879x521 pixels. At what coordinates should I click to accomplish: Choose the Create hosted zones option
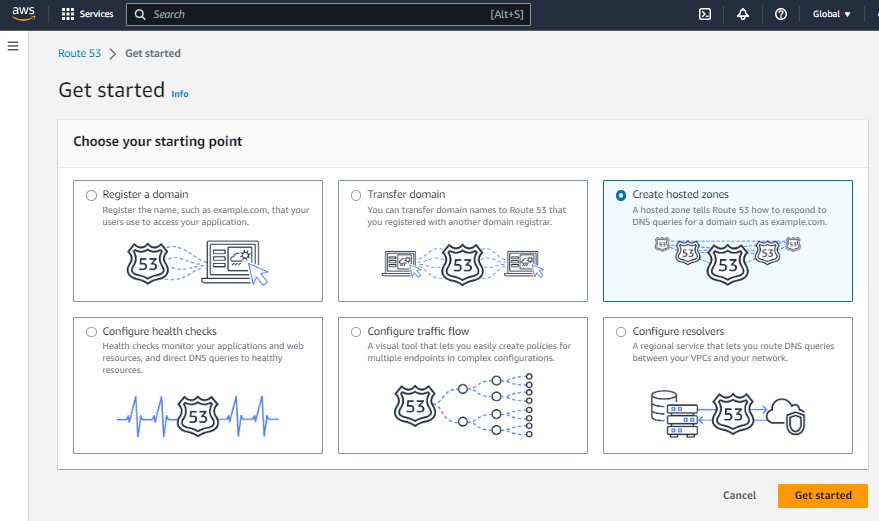(x=621, y=195)
